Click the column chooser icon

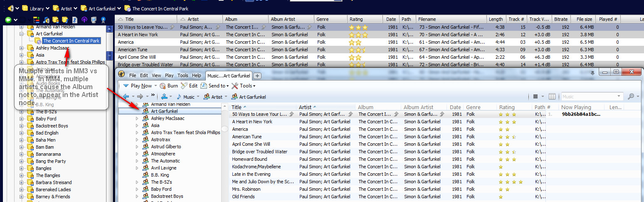(x=552, y=97)
